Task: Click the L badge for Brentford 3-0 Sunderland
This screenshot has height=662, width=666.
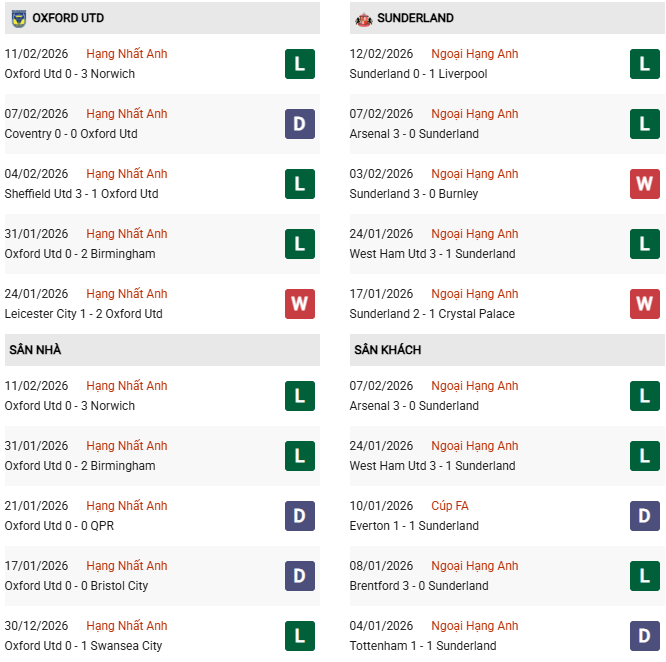Action: click(644, 576)
